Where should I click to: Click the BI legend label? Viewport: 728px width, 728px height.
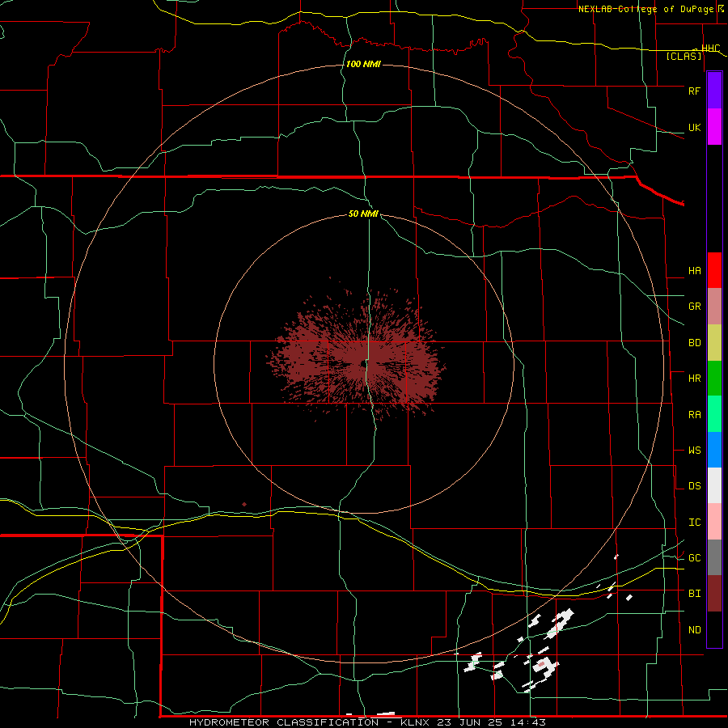[x=694, y=594]
